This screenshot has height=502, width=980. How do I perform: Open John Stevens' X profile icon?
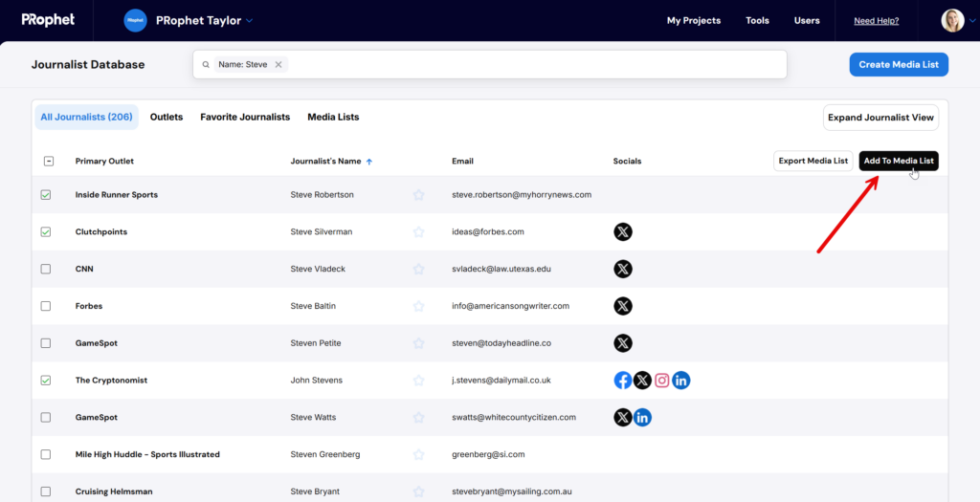click(x=642, y=381)
